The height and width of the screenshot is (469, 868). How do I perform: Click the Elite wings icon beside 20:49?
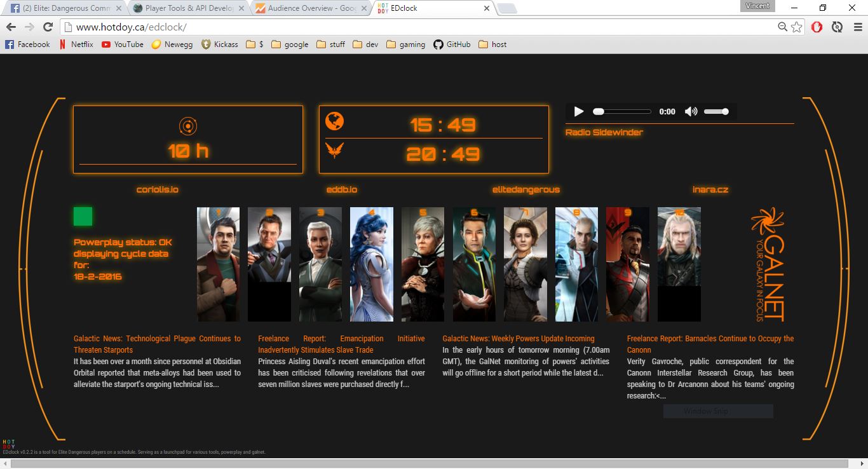[335, 151]
